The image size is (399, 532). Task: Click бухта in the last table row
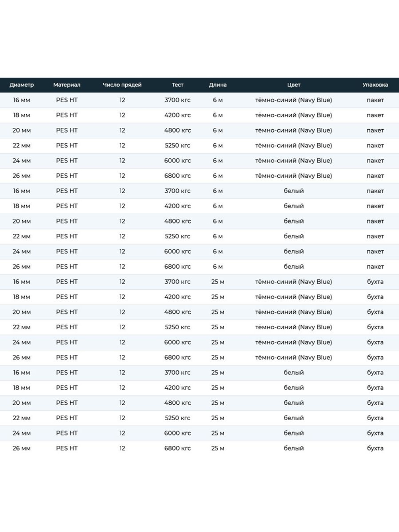click(x=375, y=448)
